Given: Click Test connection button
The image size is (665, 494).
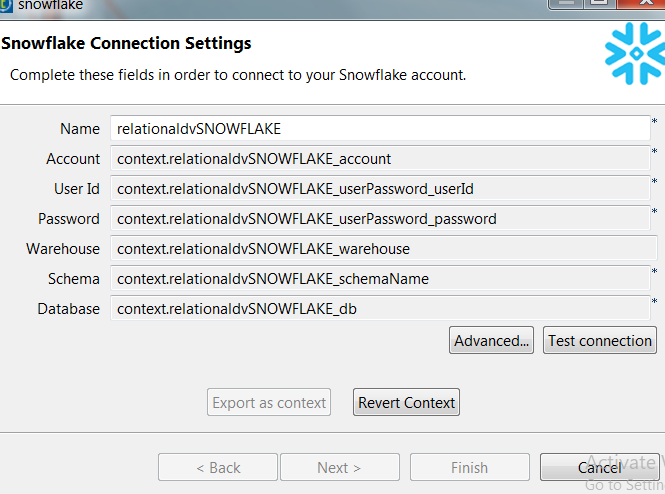Looking at the screenshot, I should coord(600,340).
